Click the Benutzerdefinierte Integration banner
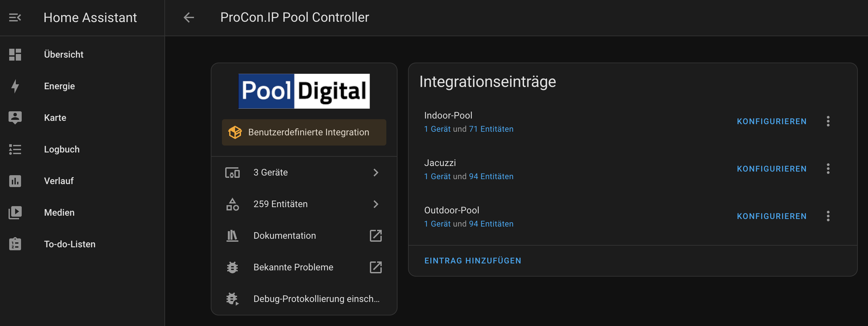 click(304, 132)
